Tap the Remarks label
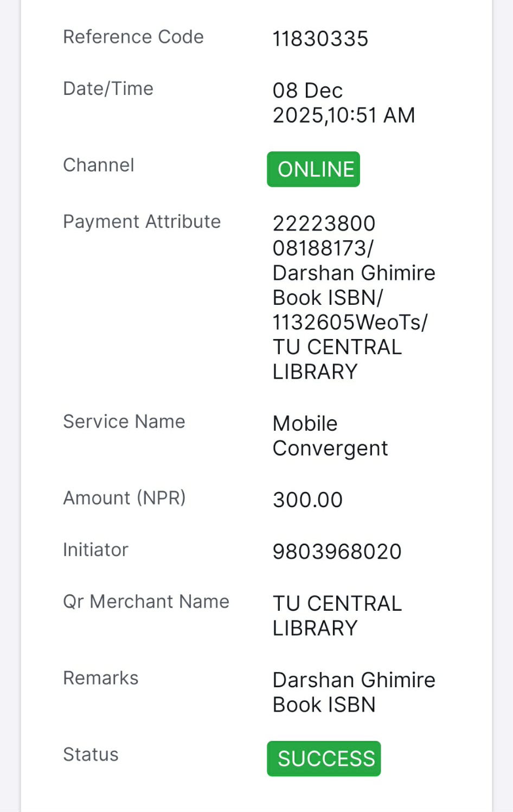 point(100,678)
